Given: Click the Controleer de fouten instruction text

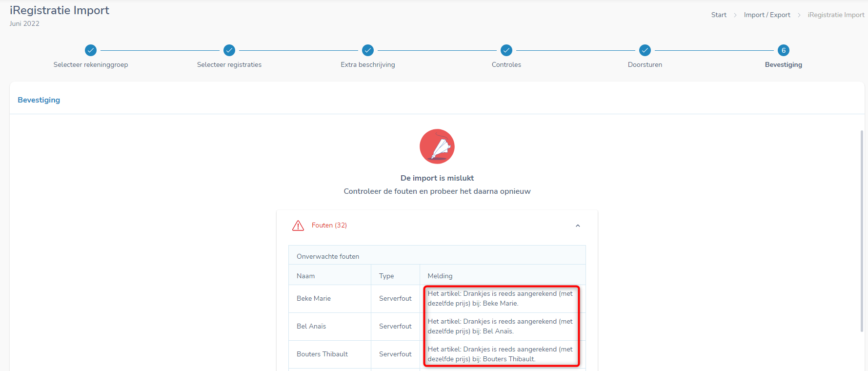Looking at the screenshot, I should pyautogui.click(x=437, y=191).
